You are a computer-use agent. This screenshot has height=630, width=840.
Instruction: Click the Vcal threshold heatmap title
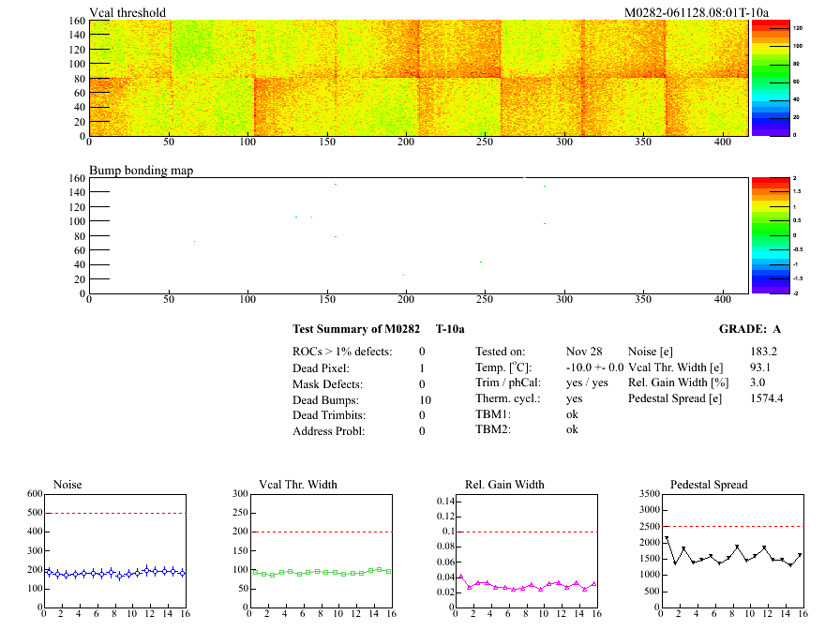pyautogui.click(x=127, y=12)
